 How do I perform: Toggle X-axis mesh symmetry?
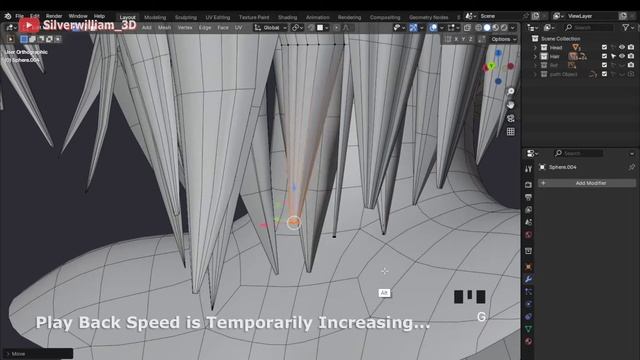tap(456, 39)
